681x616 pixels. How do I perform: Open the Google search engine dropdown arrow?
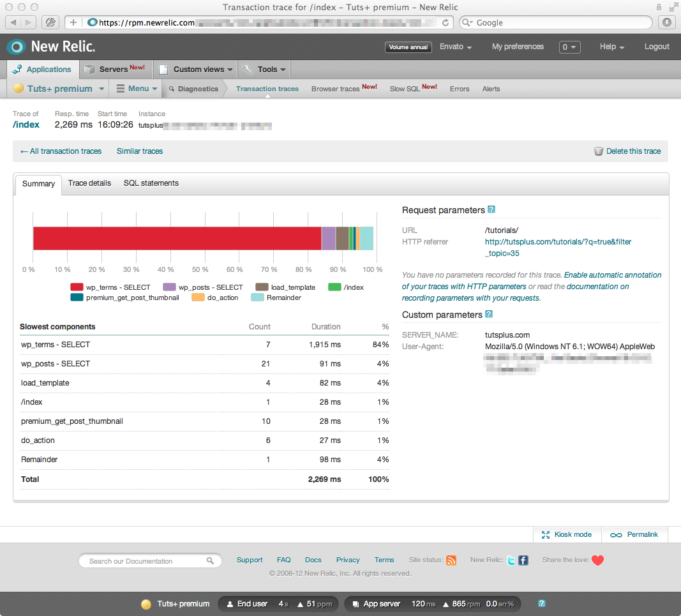(467, 22)
